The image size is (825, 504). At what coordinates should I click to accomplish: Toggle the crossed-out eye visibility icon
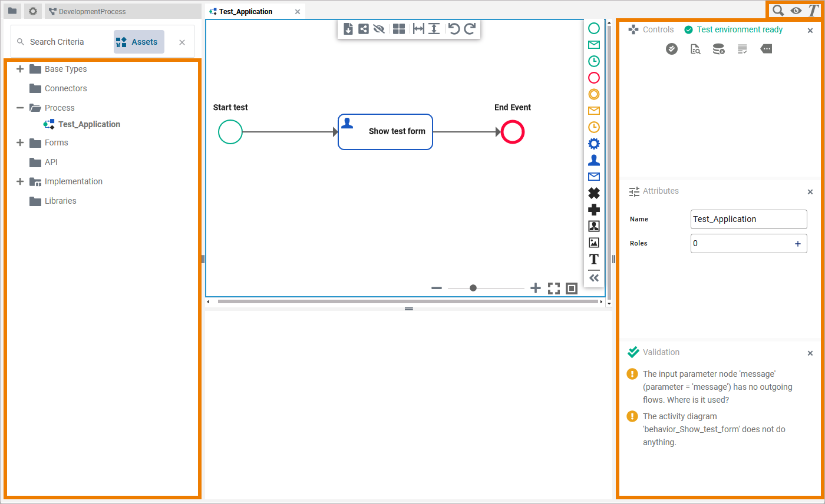click(x=379, y=29)
